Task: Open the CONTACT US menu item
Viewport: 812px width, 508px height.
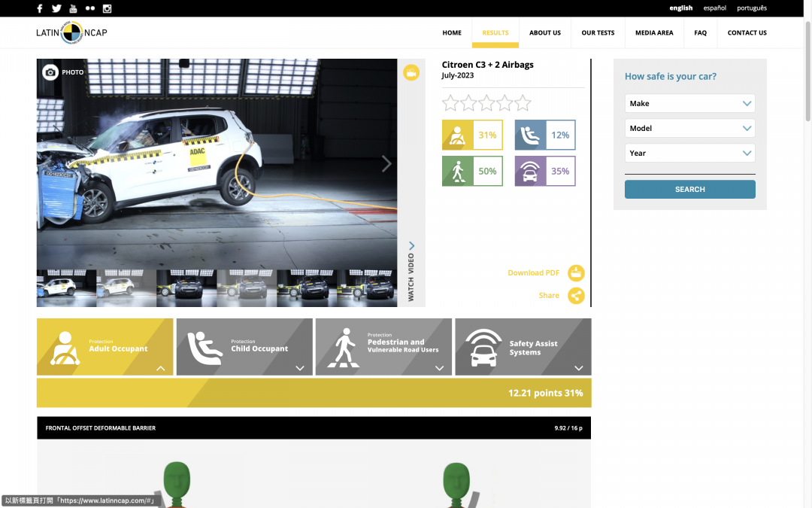Action: tap(747, 32)
